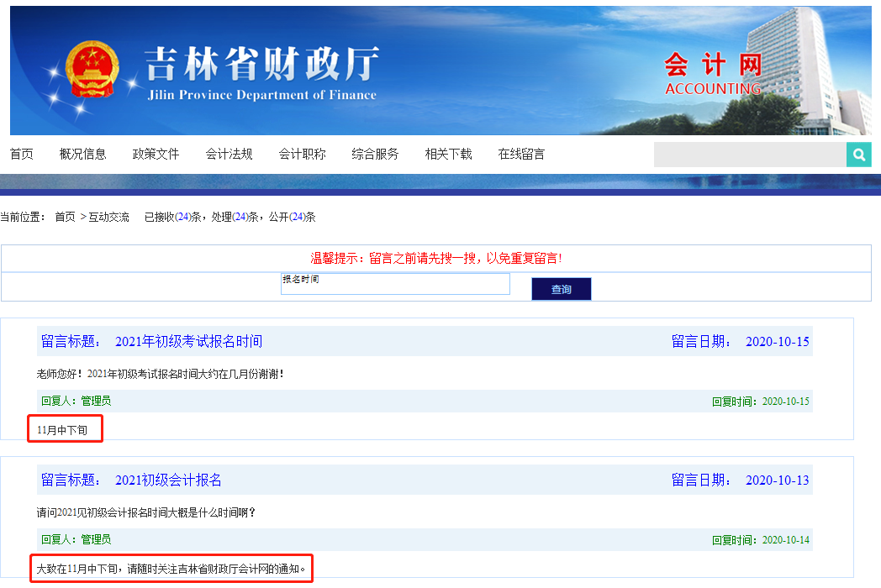
Task: Open the 相关下载 navigation item
Action: coord(448,155)
